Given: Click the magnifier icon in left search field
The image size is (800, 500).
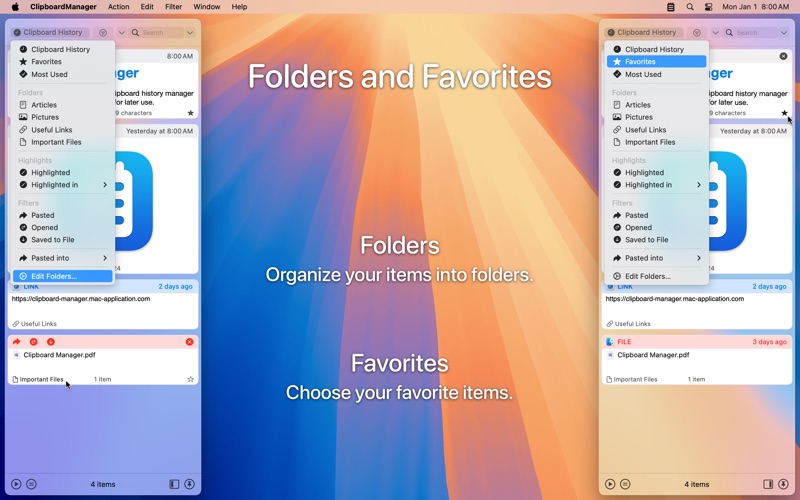Looking at the screenshot, I should pos(135,33).
